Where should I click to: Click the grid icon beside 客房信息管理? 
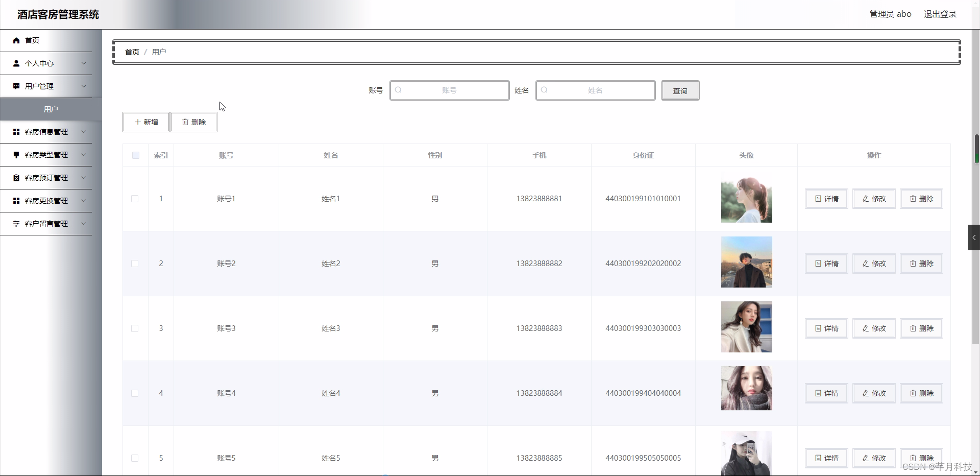coord(16,132)
